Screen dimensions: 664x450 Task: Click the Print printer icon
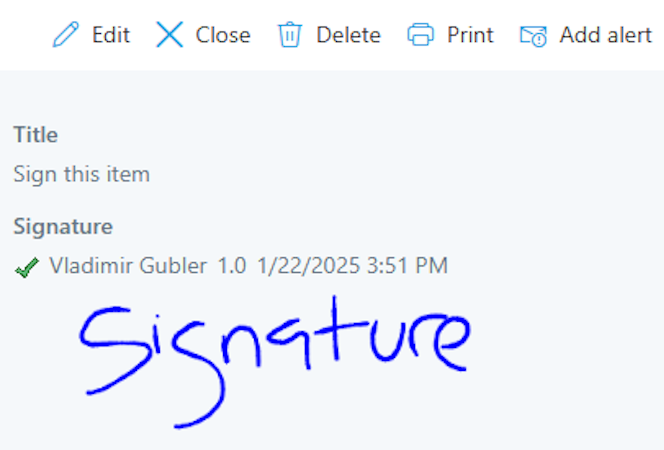[x=421, y=34]
